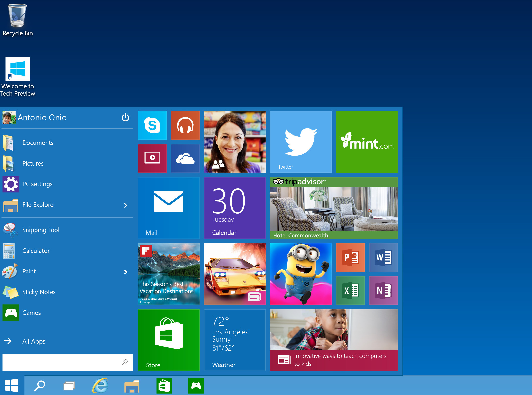
Task: Open Internet Explorer from the taskbar
Action: point(100,386)
